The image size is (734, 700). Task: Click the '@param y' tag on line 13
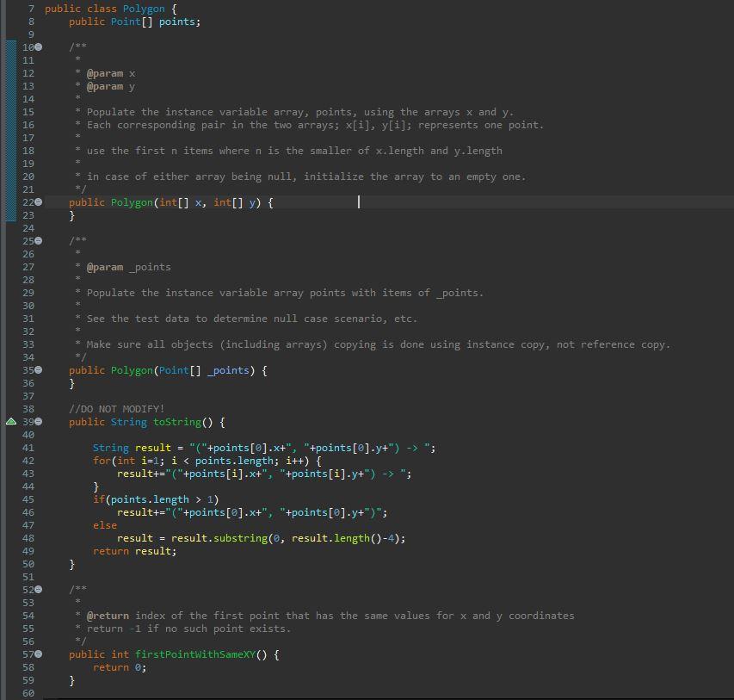(111, 86)
